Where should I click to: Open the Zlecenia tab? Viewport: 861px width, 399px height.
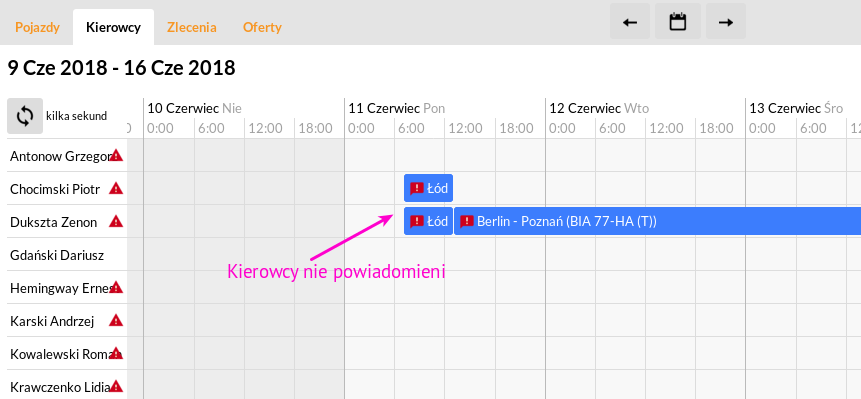click(192, 27)
